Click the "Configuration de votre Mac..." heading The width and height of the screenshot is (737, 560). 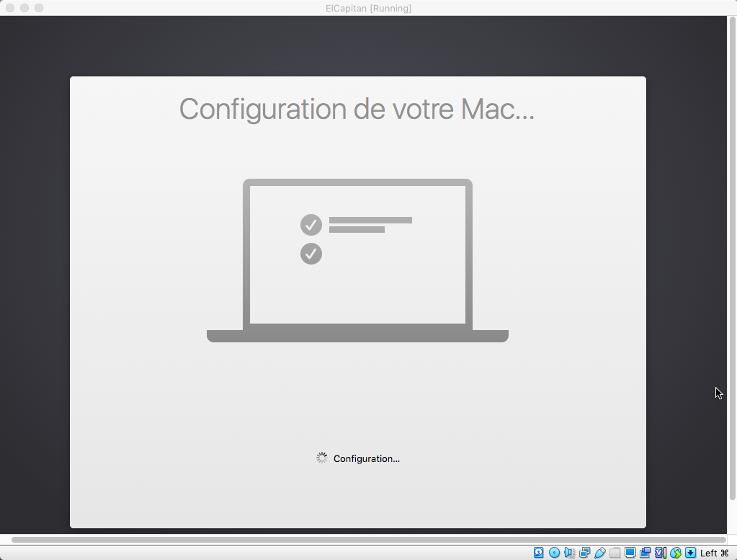click(x=357, y=109)
